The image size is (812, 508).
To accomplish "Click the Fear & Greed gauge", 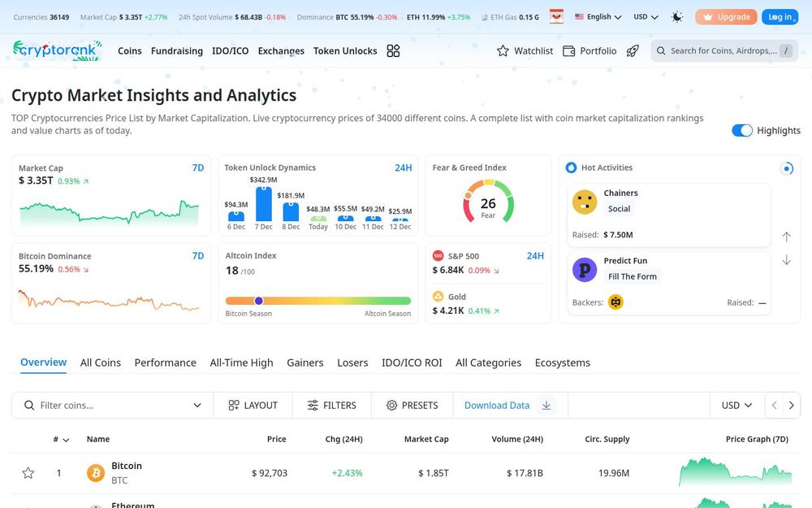I will point(488,202).
